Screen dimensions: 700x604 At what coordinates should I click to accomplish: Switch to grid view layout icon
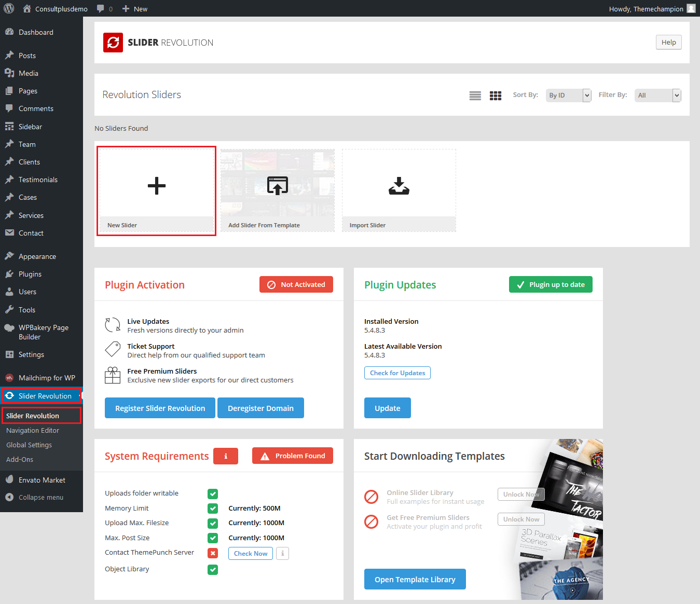pos(496,95)
